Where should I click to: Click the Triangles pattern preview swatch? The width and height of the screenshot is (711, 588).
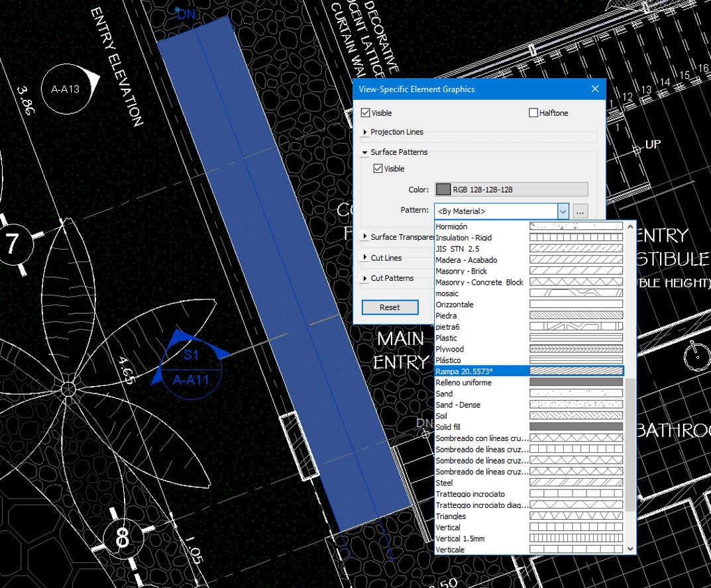(x=575, y=516)
